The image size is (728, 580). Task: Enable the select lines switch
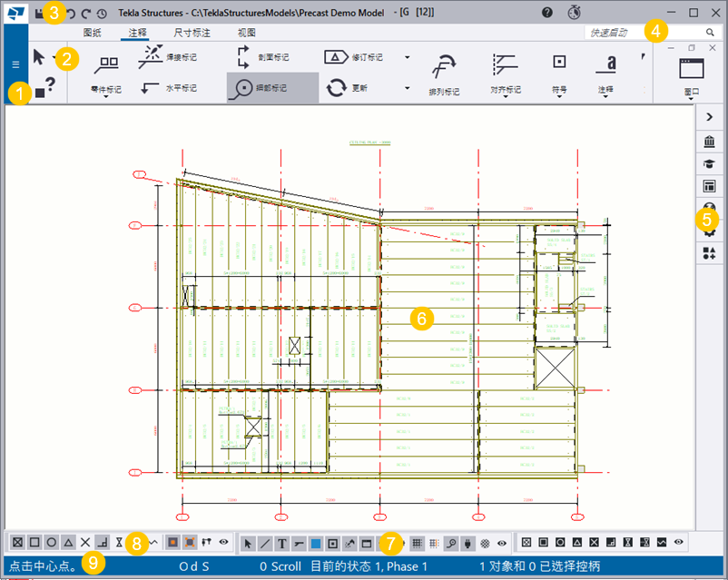click(265, 544)
